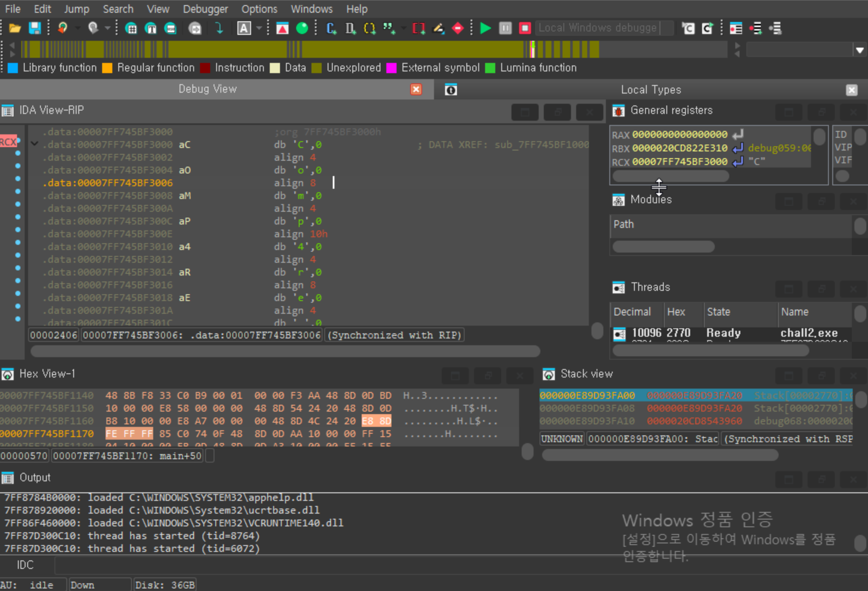Viewport: 868px width, 591px height.
Task: Save the IDA database using disk icon
Action: (35, 28)
